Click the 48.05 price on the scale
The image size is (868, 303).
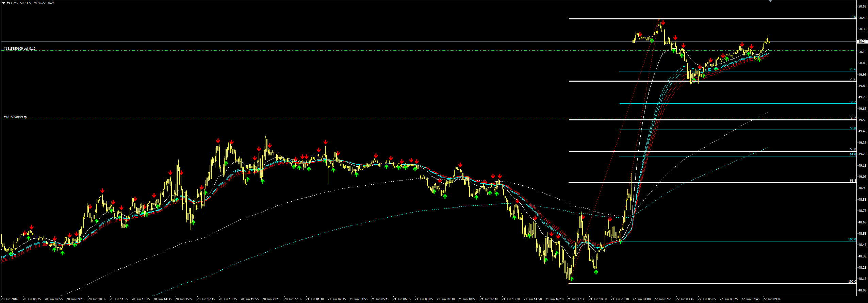862,290
